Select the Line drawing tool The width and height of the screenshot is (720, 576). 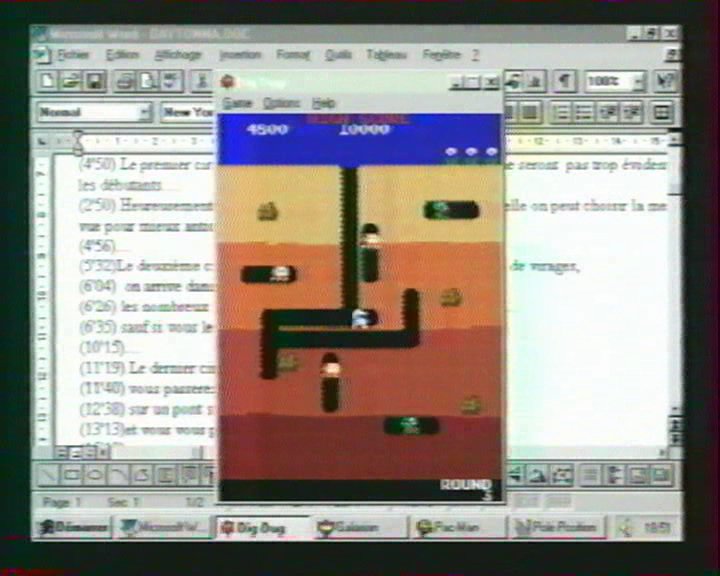(48, 474)
